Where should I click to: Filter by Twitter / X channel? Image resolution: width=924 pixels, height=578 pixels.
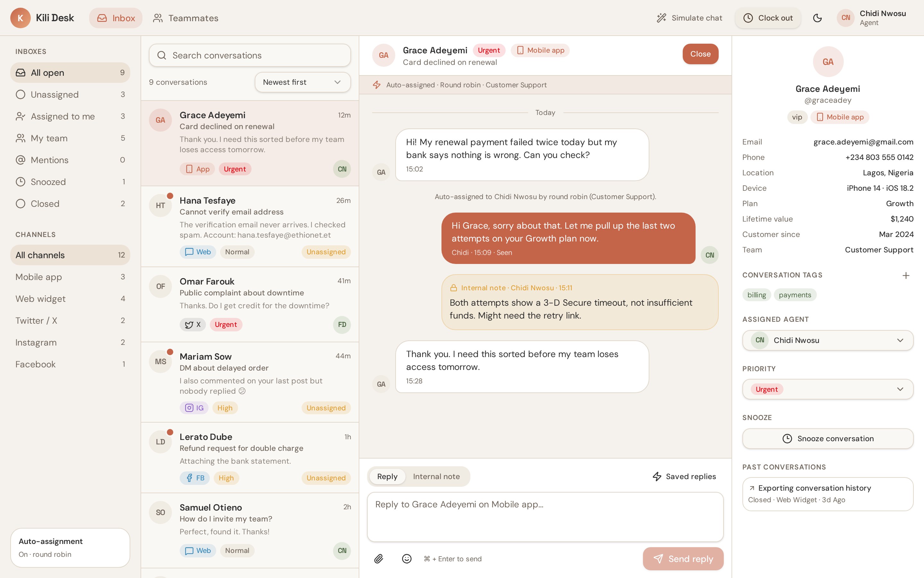(70, 320)
